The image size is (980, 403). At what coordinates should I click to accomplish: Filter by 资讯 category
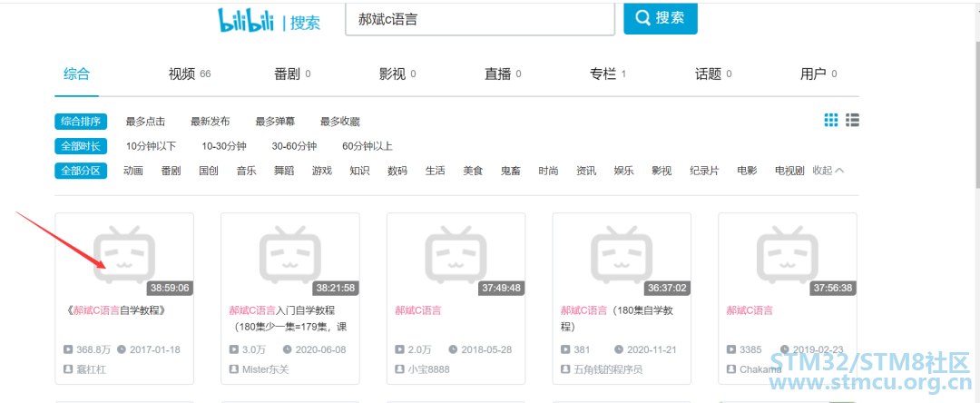[586, 171]
